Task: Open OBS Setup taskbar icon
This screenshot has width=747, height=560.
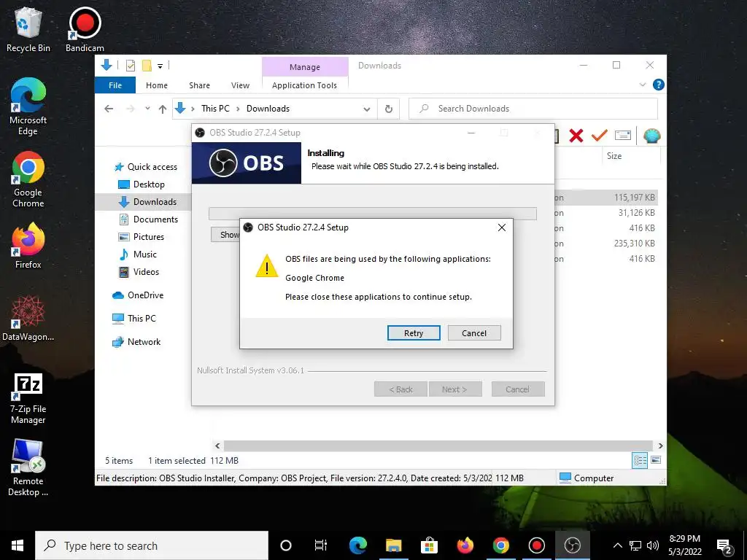Action: pyautogui.click(x=572, y=545)
